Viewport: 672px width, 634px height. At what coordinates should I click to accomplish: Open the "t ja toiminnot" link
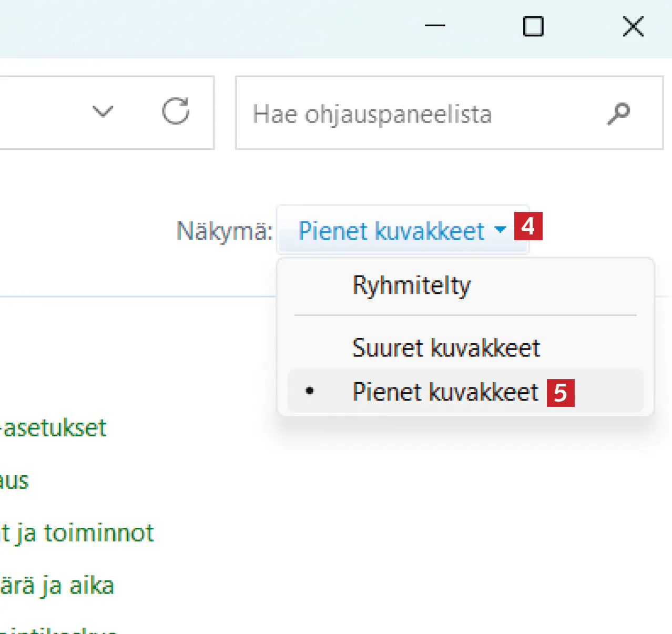(x=77, y=533)
